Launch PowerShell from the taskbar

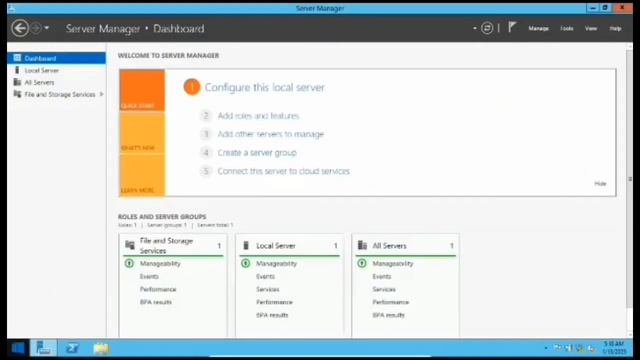pyautogui.click(x=72, y=348)
